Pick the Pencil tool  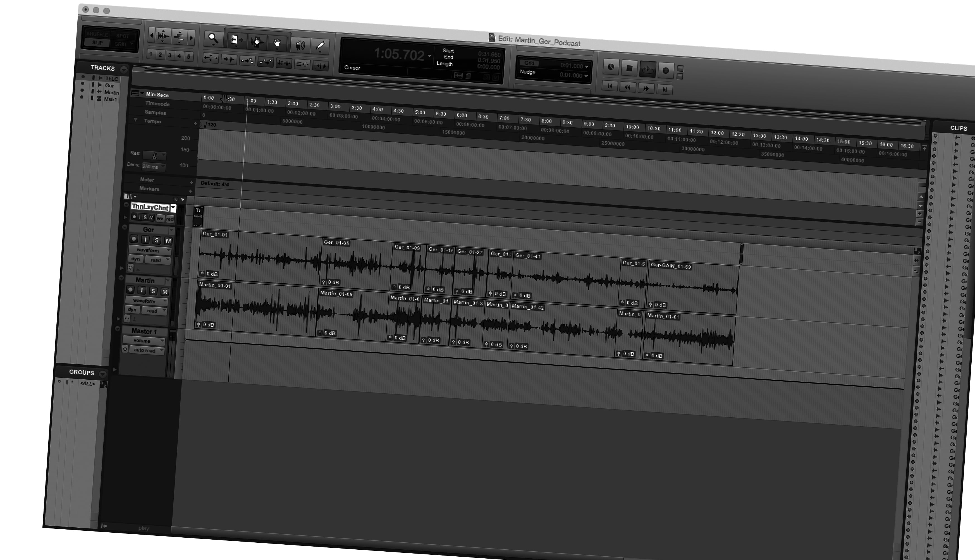(320, 46)
